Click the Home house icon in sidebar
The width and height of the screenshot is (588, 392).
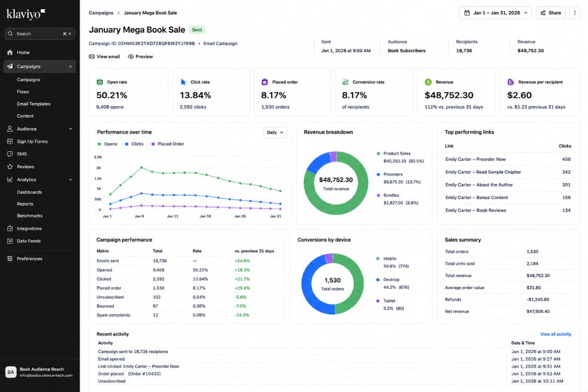pyautogui.click(x=10, y=52)
